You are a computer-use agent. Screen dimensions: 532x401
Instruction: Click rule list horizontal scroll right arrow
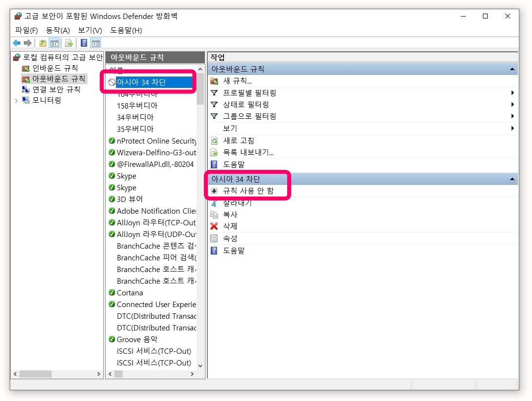(192, 374)
